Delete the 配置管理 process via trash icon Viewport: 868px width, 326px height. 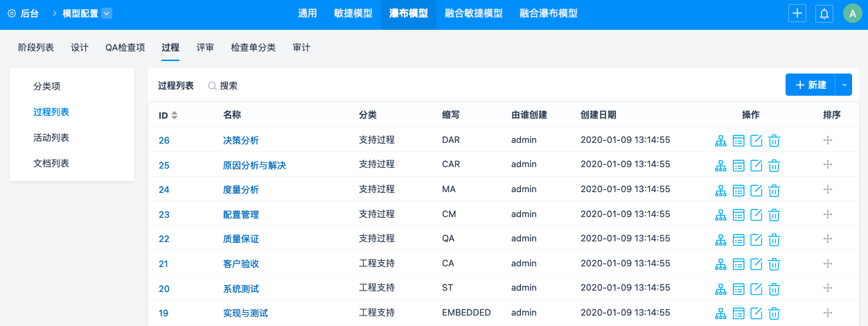(774, 215)
